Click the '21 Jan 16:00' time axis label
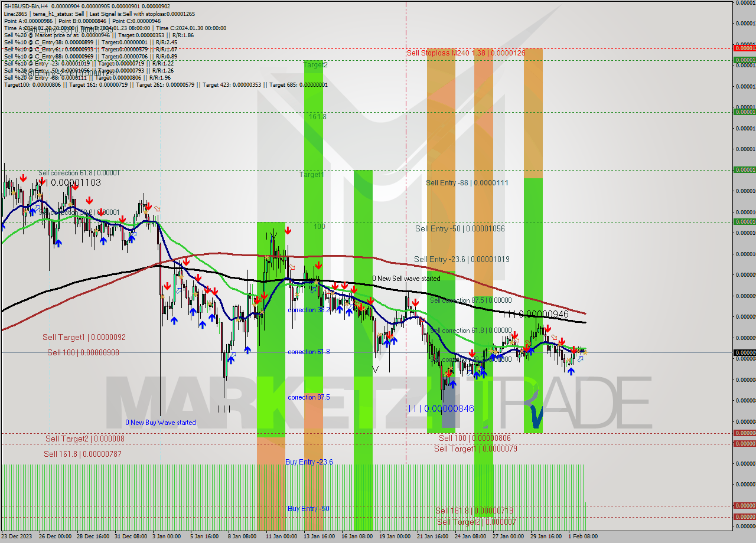This screenshot has height=543, width=756. coord(432,537)
